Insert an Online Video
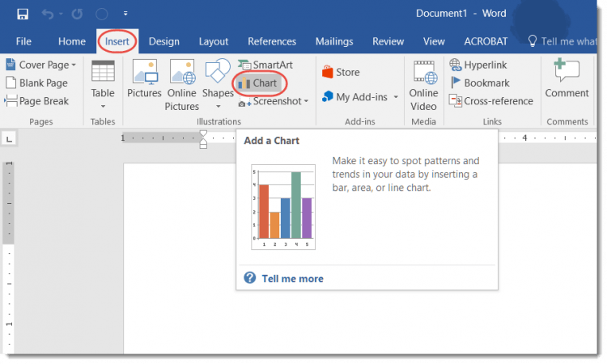Screen dimensions: 607x364 [x=424, y=85]
